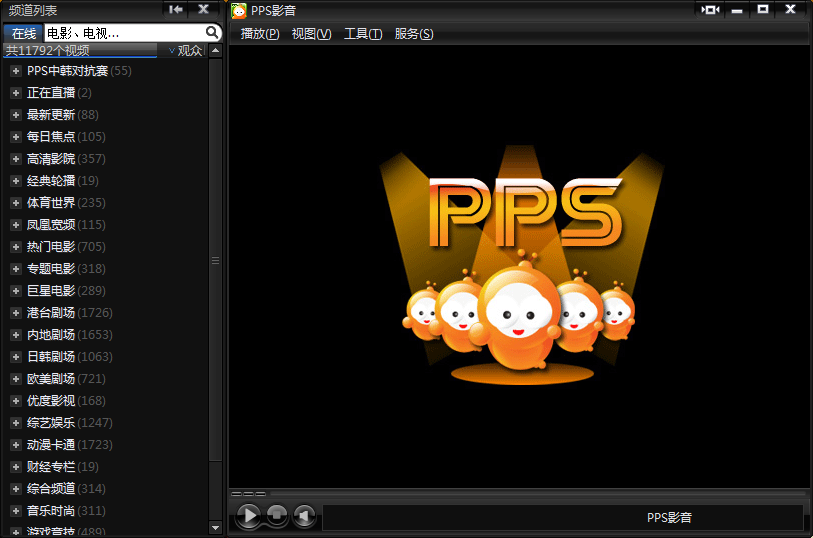
Task: Select the 优度影视 (168) row text
Action: pos(66,401)
